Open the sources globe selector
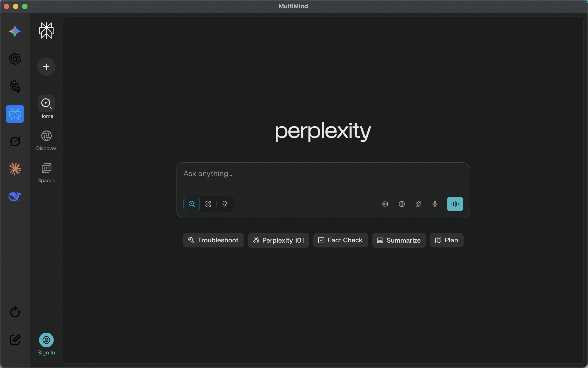The image size is (588, 368). tap(402, 204)
